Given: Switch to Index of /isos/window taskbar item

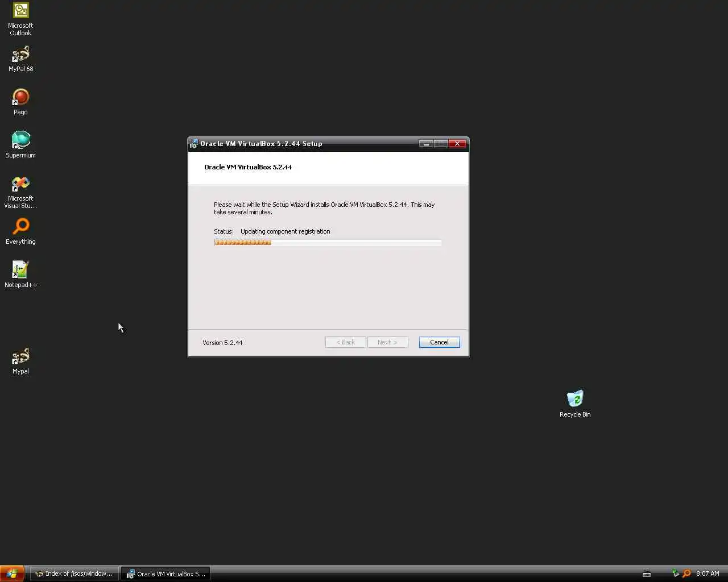Looking at the screenshot, I should click(75, 573).
